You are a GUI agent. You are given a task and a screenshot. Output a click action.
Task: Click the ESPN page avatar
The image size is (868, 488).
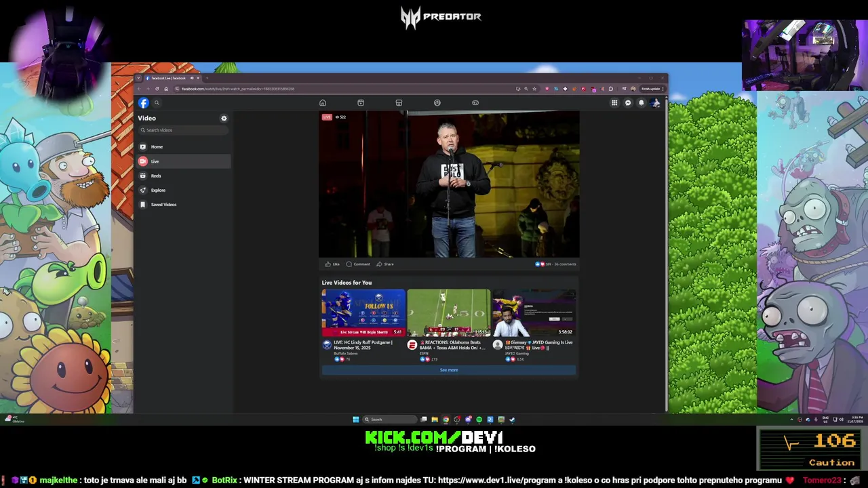tap(412, 345)
